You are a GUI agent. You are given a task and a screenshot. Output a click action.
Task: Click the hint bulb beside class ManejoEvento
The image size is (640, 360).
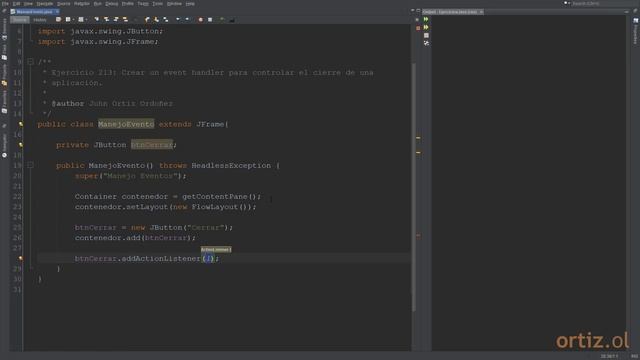coord(20,124)
